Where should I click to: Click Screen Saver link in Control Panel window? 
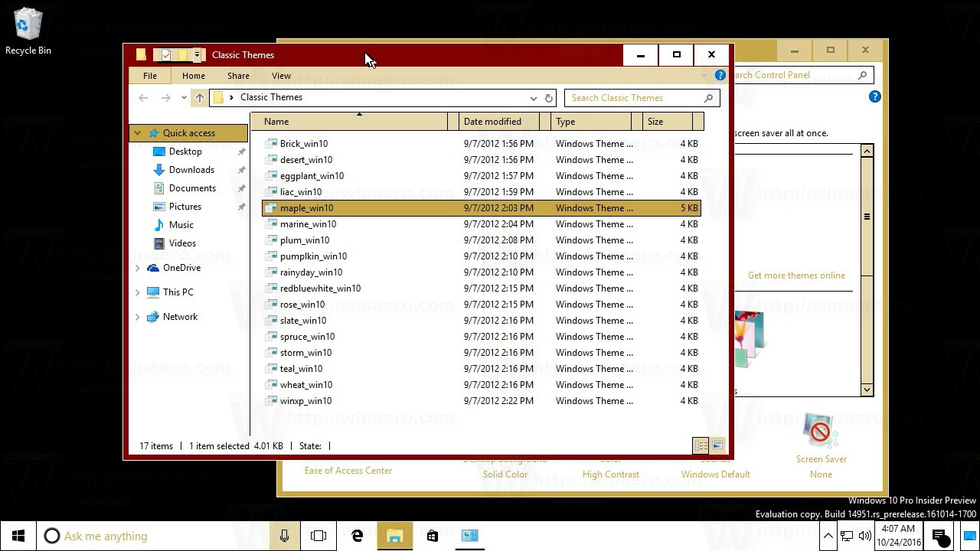[x=821, y=459]
